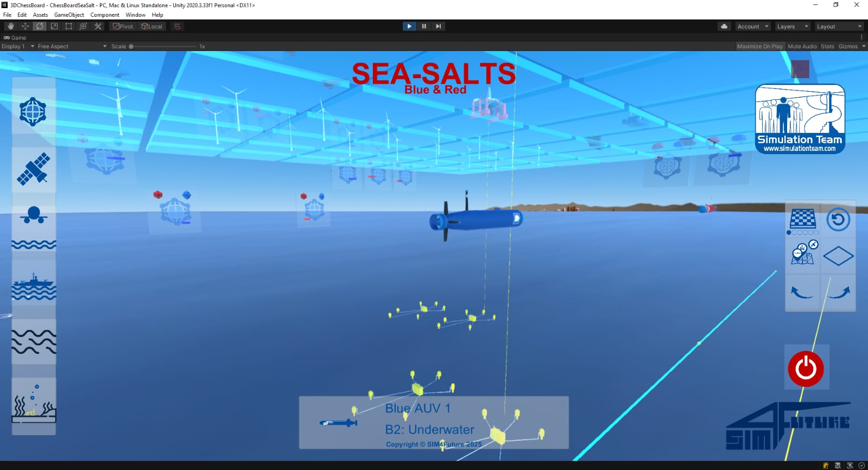The image size is (868, 470).
Task: Pause playback with the pause button
Action: [x=423, y=26]
